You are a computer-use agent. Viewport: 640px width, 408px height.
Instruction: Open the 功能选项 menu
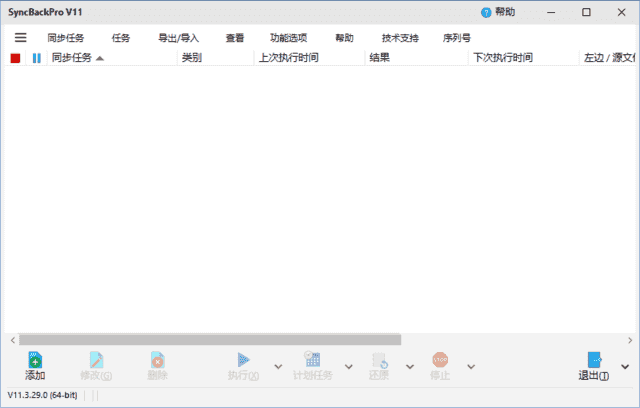(290, 38)
